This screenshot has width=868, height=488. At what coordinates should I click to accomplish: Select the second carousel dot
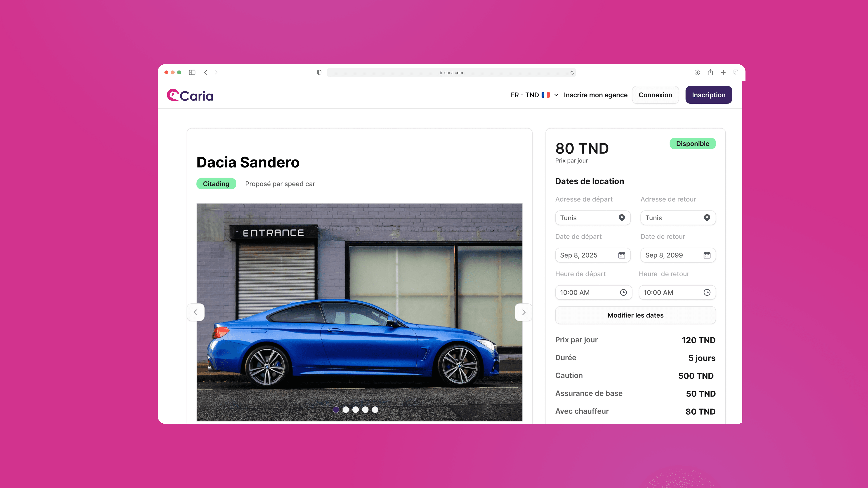pos(346,410)
